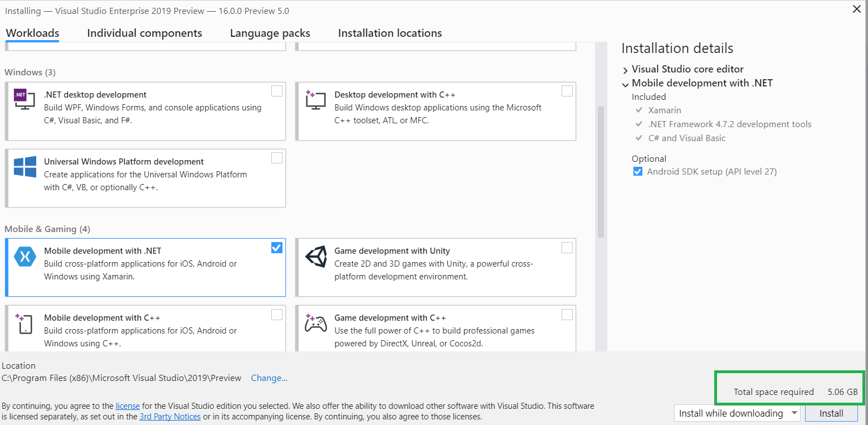Toggle Android SDK setup optional component
Image resolution: width=868 pixels, height=425 pixels.
coord(638,172)
